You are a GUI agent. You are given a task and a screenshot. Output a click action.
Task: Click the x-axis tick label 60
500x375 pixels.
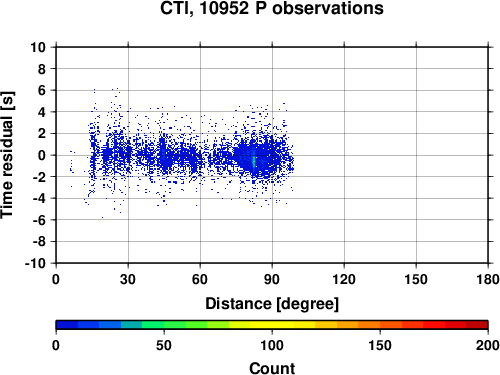200,279
